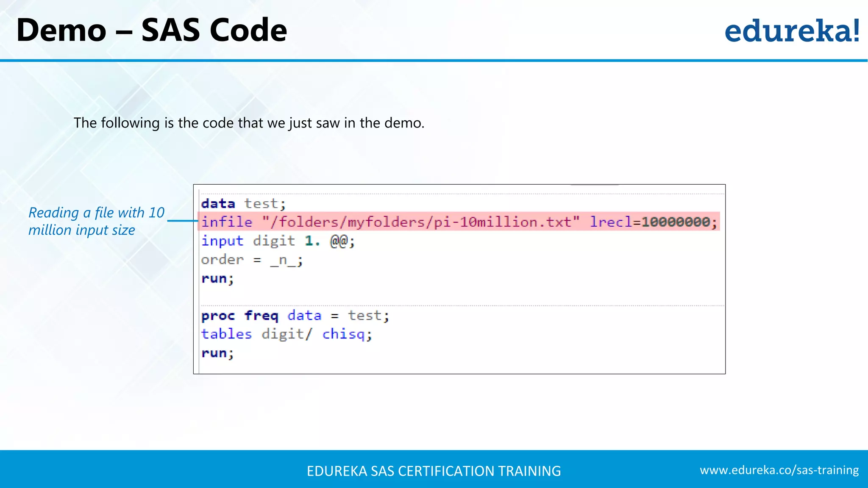Click the 'proc freq data = test;' line
This screenshot has height=488, width=868.
pos(295,316)
